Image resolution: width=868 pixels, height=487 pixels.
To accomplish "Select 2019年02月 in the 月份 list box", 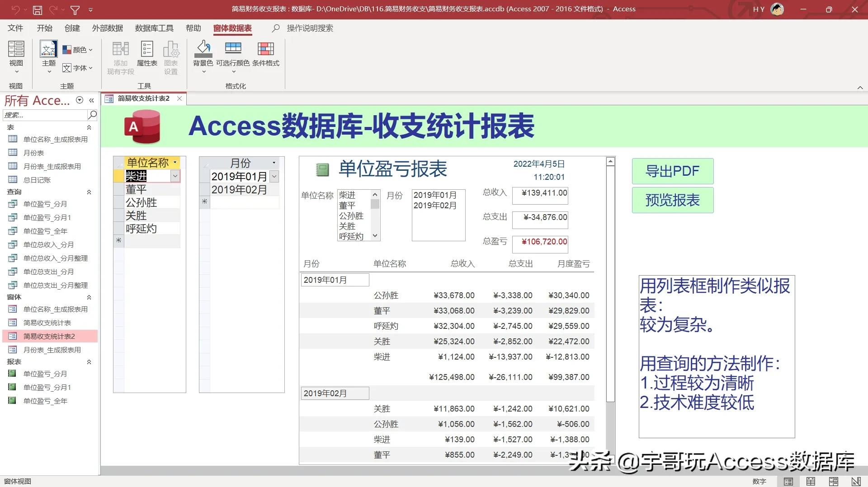I will 435,206.
